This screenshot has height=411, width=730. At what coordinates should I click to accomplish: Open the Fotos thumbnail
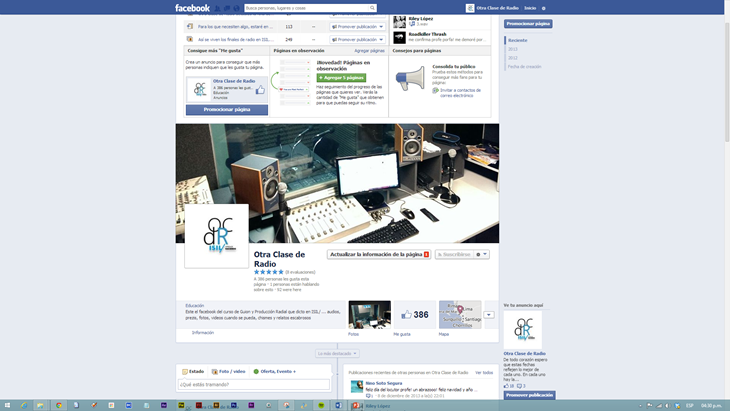(x=370, y=315)
